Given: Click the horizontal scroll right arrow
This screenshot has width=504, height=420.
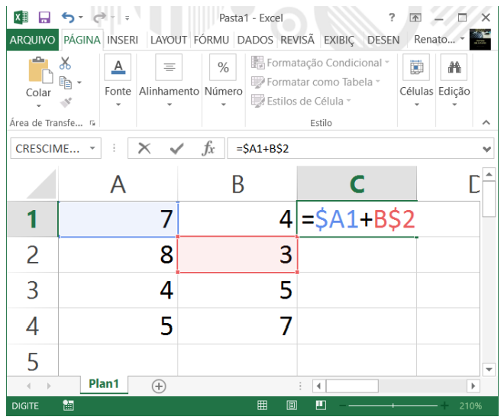Looking at the screenshot, I should (473, 386).
